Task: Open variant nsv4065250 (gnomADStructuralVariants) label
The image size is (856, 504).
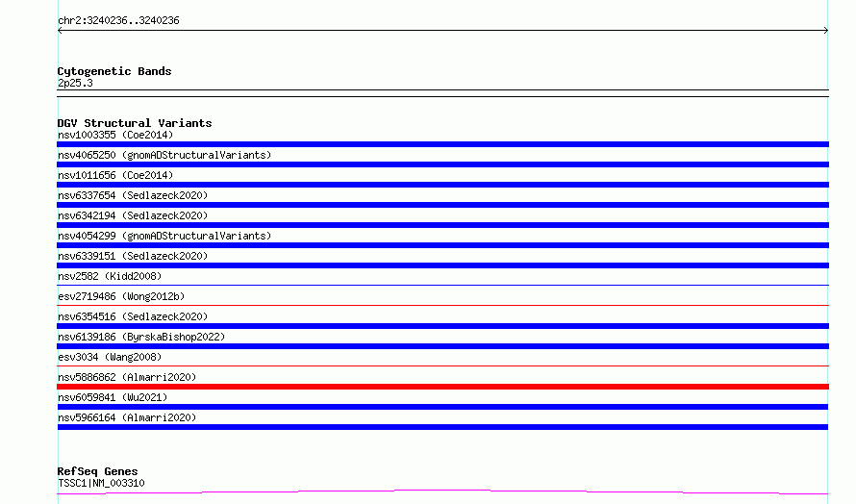Action: point(164,155)
